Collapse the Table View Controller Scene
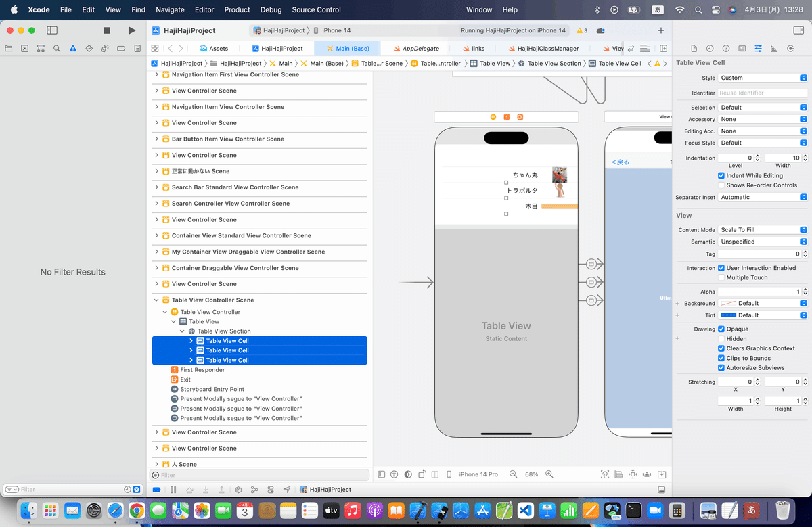Screen dimensions: 812x527 157,300
